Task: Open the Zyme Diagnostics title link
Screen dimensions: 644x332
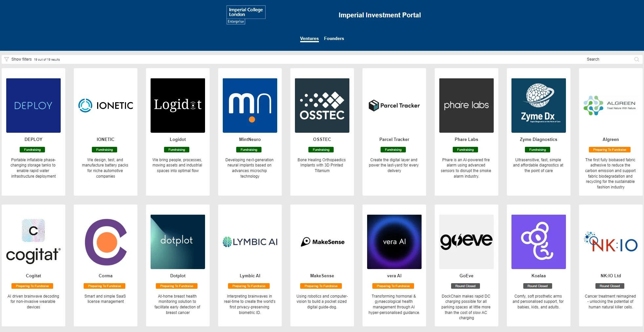Action: tap(538, 139)
